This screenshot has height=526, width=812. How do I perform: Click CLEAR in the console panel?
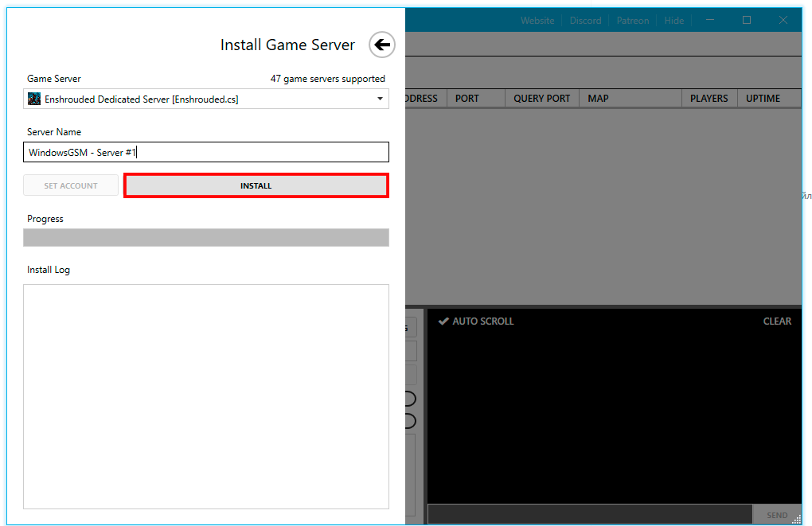tap(777, 321)
